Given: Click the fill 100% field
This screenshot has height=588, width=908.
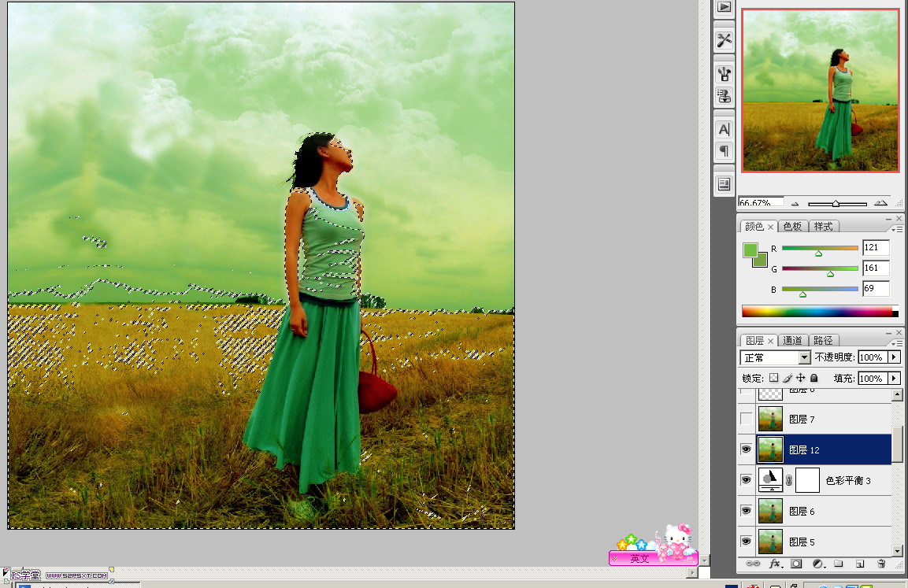Looking at the screenshot, I should (x=873, y=378).
